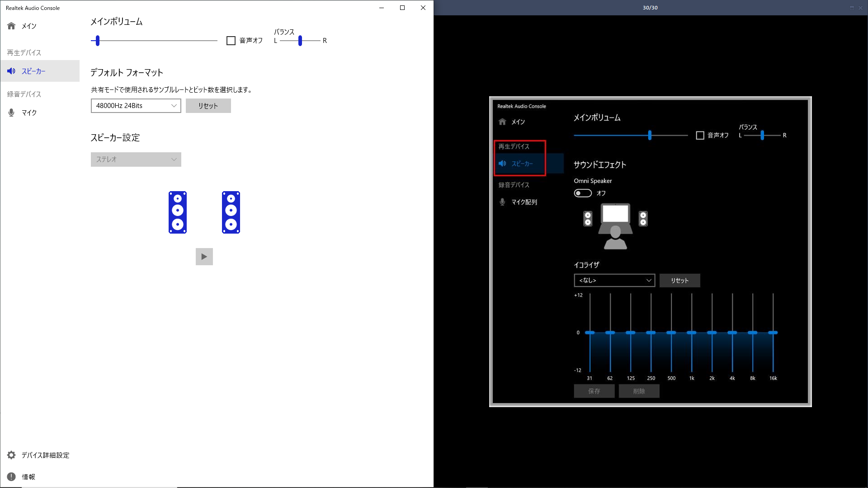Image resolution: width=868 pixels, height=488 pixels.
Task: Click the デフォルト フォーマット heading
Action: coord(127,73)
